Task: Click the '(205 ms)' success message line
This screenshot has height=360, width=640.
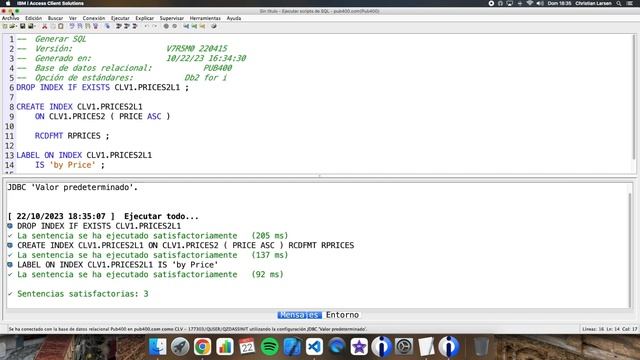Action: (152, 236)
